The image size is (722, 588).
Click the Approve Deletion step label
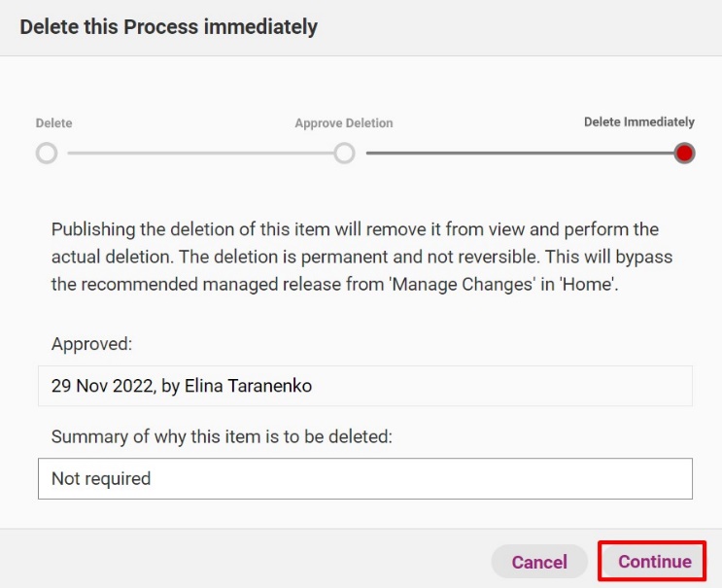(x=344, y=123)
